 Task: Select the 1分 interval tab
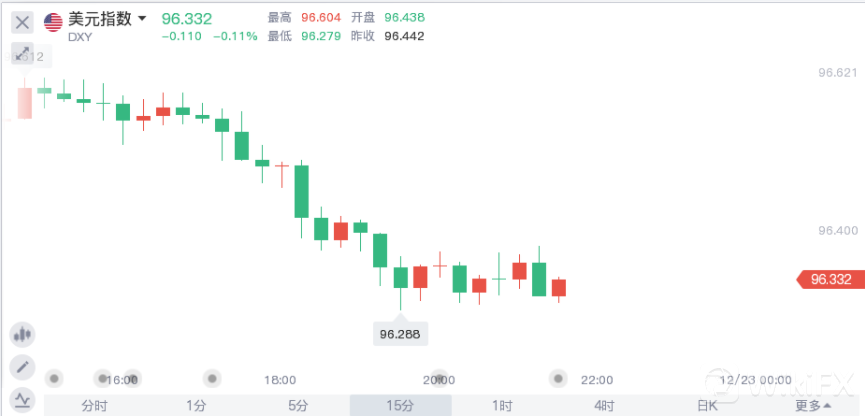(x=196, y=406)
